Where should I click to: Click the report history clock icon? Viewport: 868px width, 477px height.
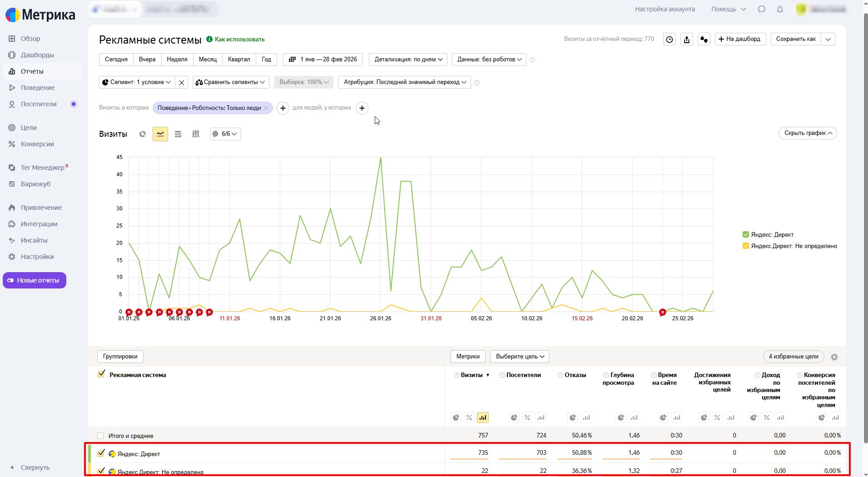[x=670, y=40]
